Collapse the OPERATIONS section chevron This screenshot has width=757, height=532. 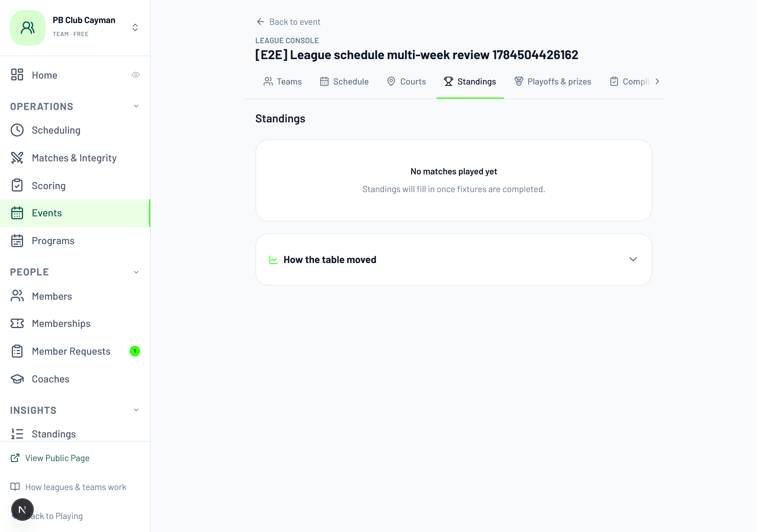pyautogui.click(x=136, y=106)
